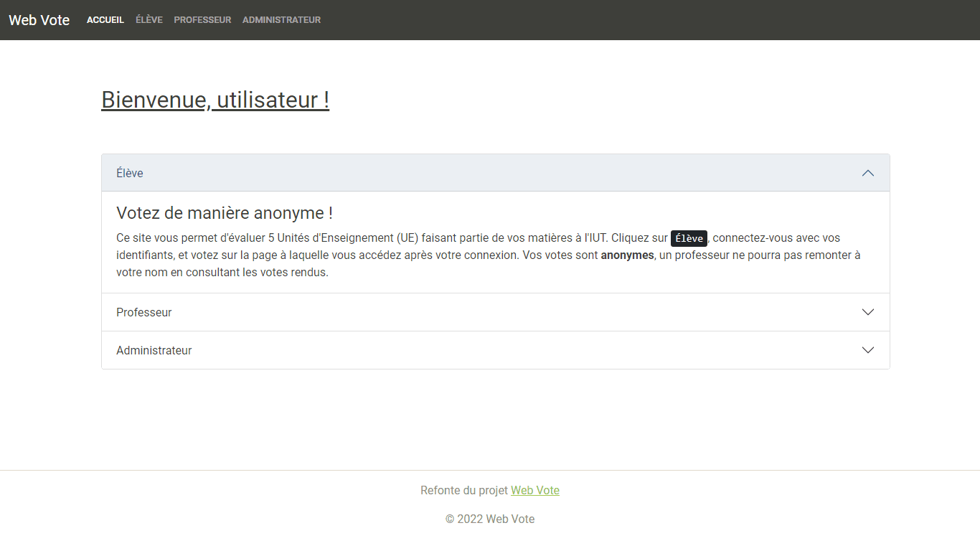Viewport: 980px width, 551px height.
Task: Click the © 2022 Web Vote copyright text
Action: [490, 519]
